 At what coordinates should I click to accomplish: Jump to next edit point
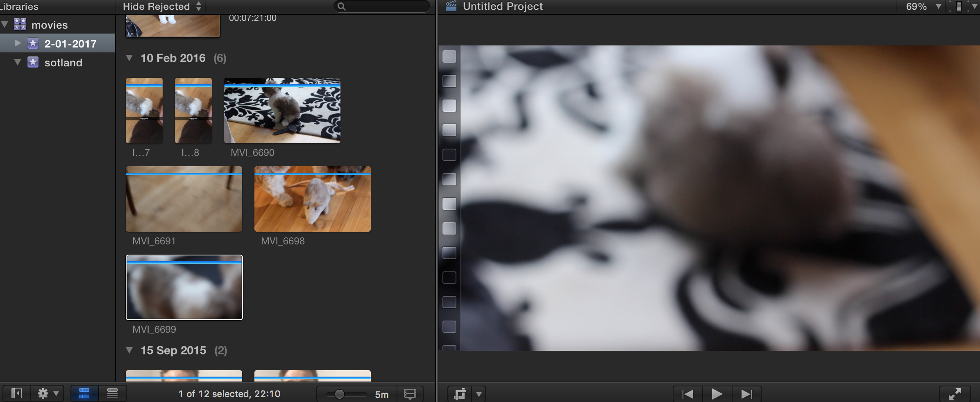point(746,394)
